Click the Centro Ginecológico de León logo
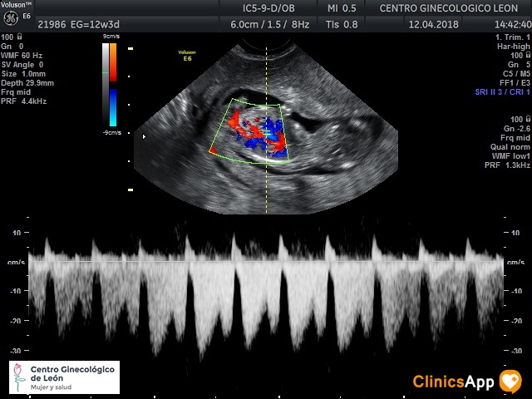Viewport: 532px width, 399px height. pos(64,377)
